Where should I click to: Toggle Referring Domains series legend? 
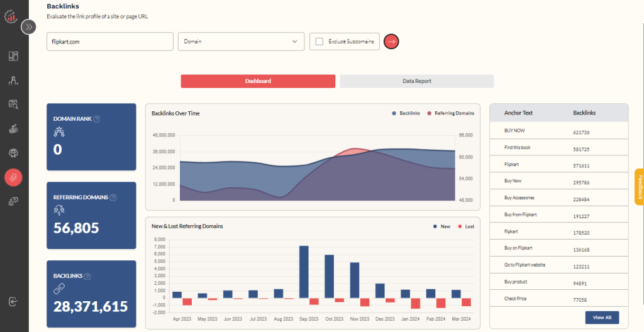[x=450, y=113]
